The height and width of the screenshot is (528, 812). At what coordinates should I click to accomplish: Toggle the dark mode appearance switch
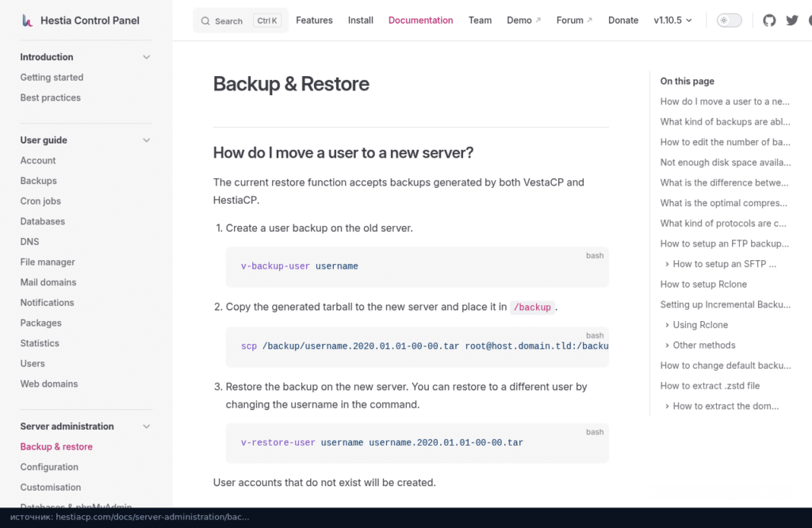click(730, 20)
